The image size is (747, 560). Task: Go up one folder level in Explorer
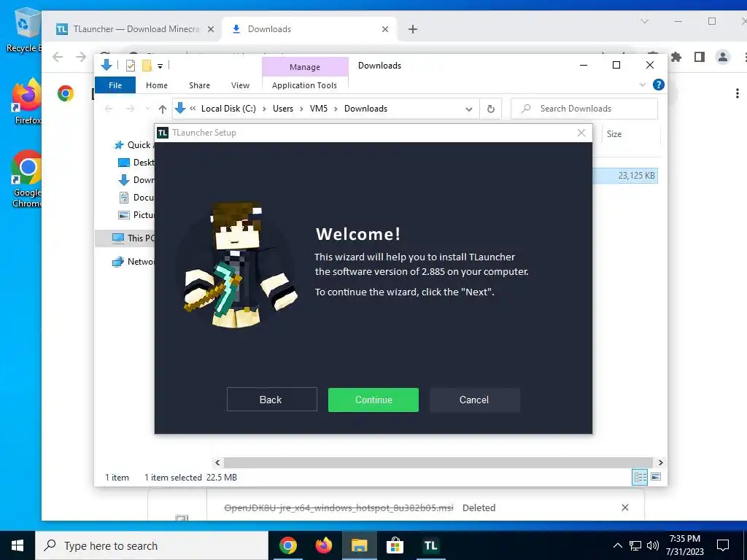point(163,109)
